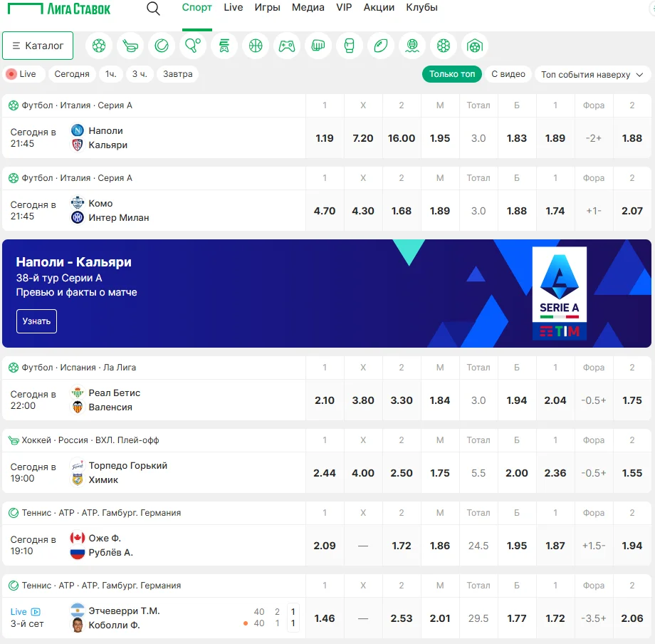Open the search magnifier icon
655x644 pixels.
tap(153, 9)
